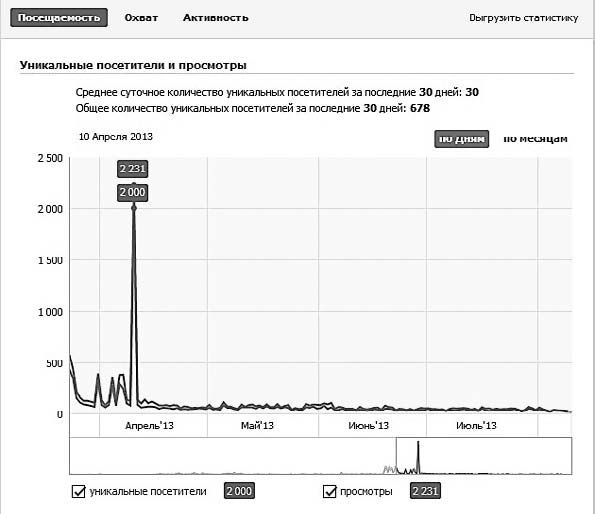
Task: Toggle the просмотры checkbox
Action: pyautogui.click(x=329, y=491)
